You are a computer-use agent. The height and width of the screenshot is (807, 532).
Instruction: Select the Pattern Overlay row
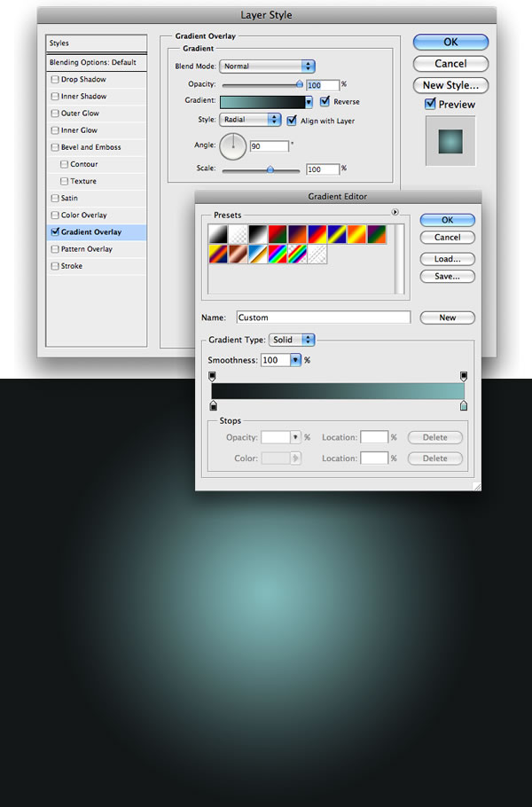[x=97, y=249]
